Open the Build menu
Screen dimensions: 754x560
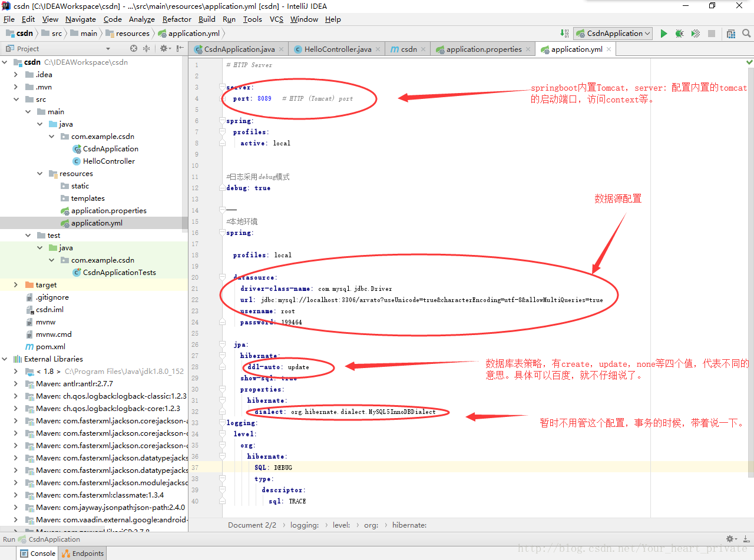pos(207,19)
